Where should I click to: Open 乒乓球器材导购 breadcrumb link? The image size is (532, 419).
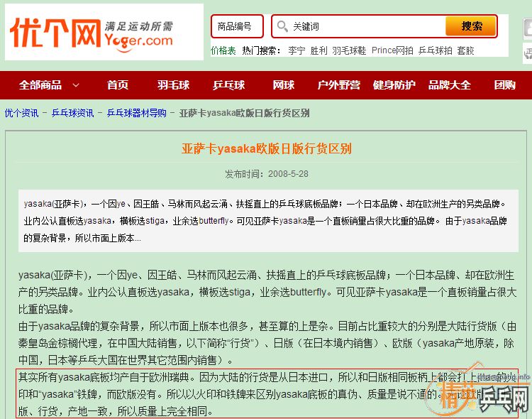click(137, 113)
